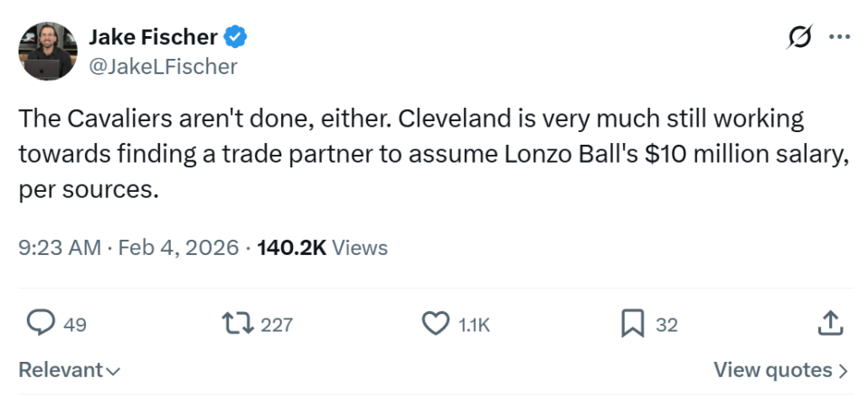Click the View quotes link
Viewport: 868px width, 398px height.
pos(772,370)
